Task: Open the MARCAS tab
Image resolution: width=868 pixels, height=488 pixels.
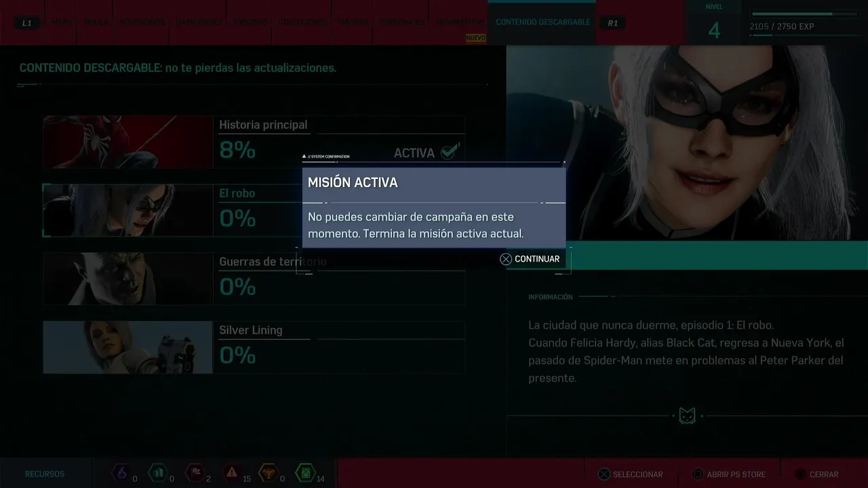Action: (x=353, y=22)
